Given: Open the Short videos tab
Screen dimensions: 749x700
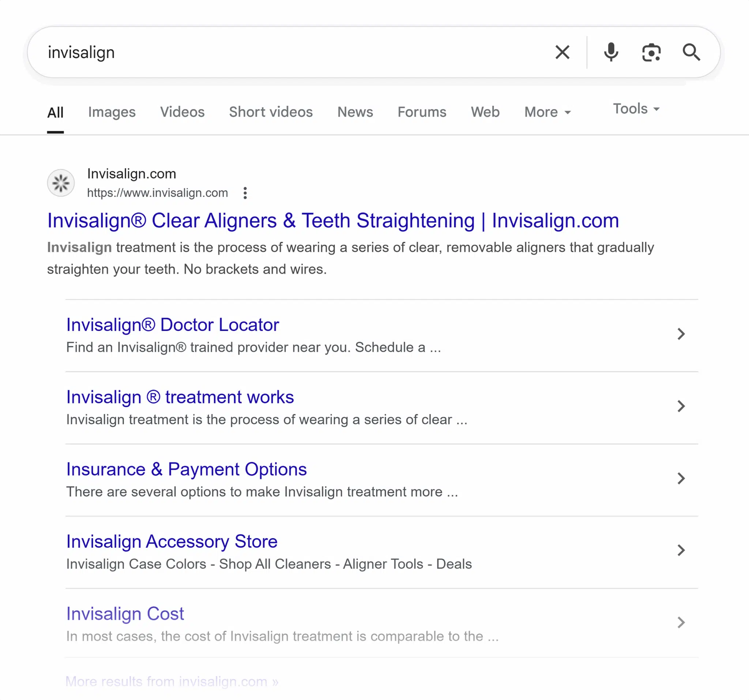Looking at the screenshot, I should pyautogui.click(x=271, y=112).
